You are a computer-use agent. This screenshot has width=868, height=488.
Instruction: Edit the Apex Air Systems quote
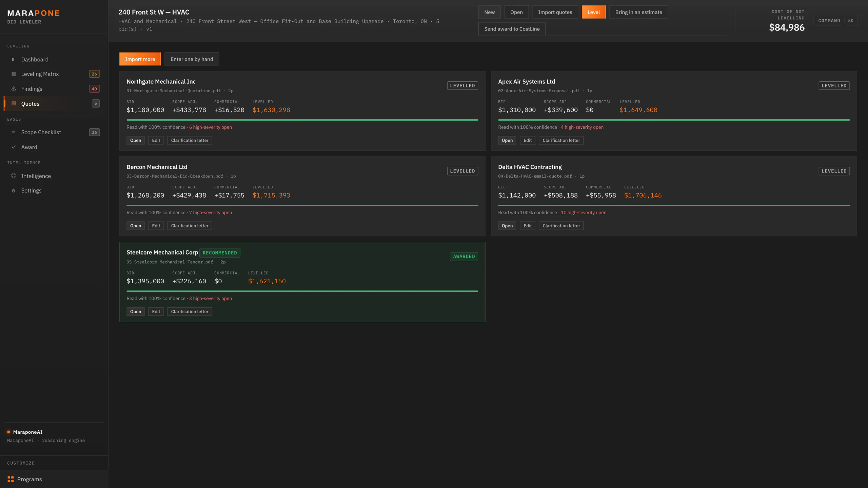528,140
